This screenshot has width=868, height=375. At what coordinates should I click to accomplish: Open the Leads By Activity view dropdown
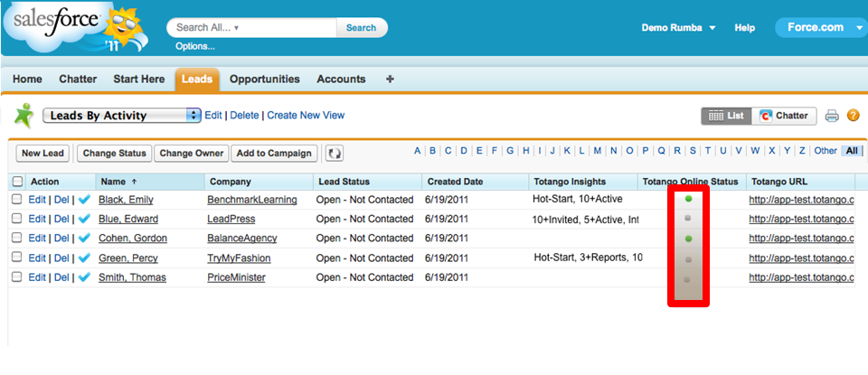(x=122, y=116)
